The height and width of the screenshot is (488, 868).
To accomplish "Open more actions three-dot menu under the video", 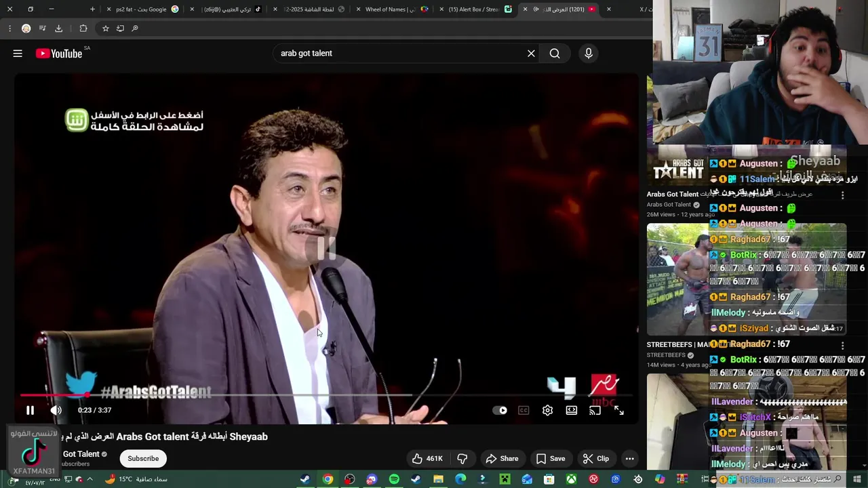I will [629, 459].
